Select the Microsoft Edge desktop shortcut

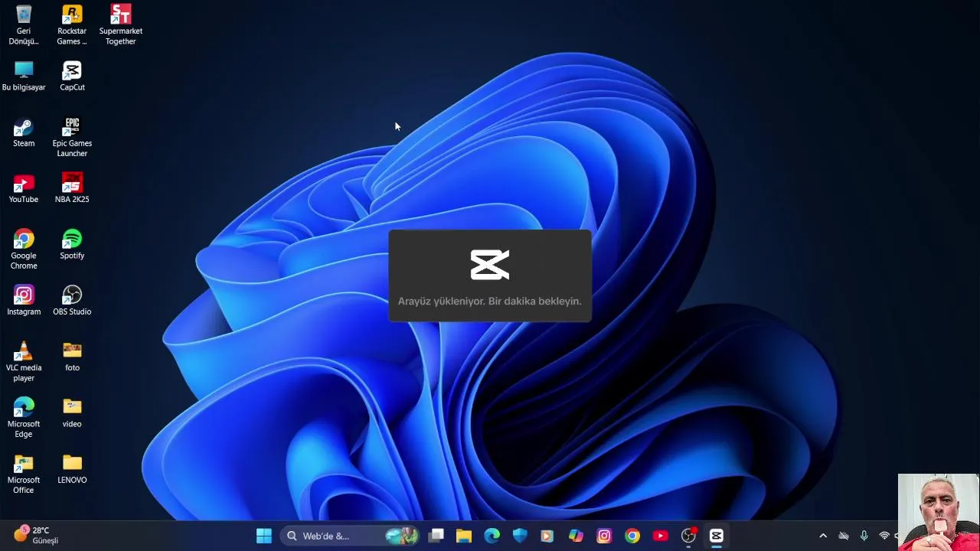tap(24, 418)
